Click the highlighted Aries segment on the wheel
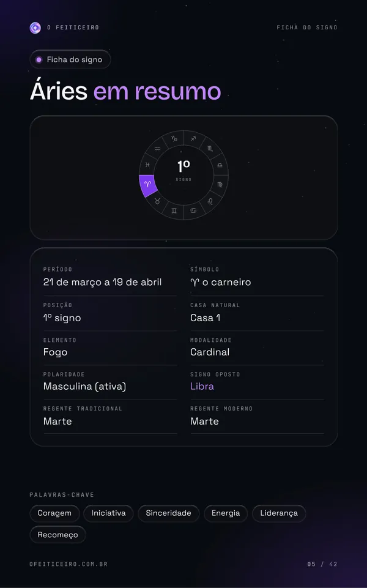The height and width of the screenshot is (588, 367). (147, 185)
